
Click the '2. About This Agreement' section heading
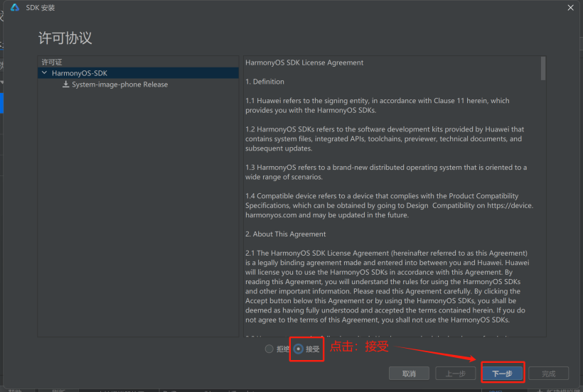tap(285, 234)
